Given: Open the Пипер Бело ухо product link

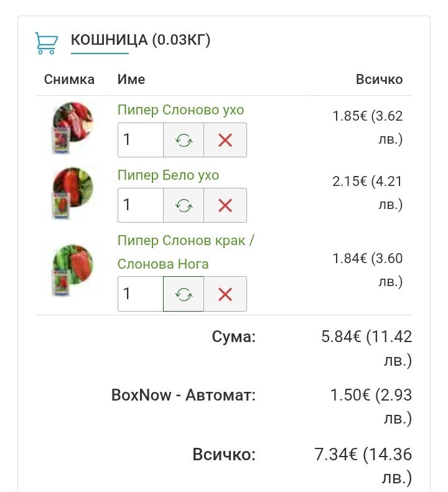Looking at the screenshot, I should coord(168,175).
